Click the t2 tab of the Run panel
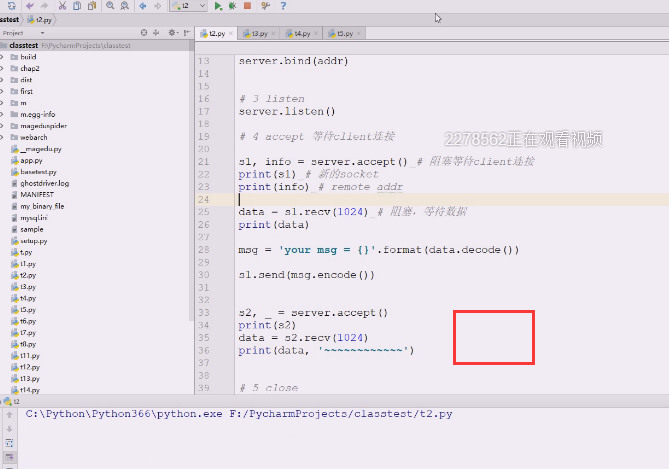The image size is (669, 469). coord(12,402)
